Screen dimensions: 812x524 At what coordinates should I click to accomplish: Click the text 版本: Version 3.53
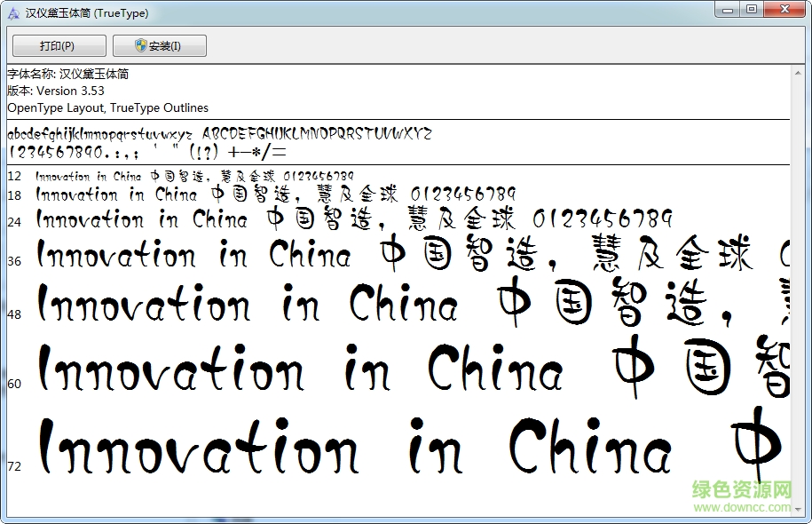coord(56,91)
